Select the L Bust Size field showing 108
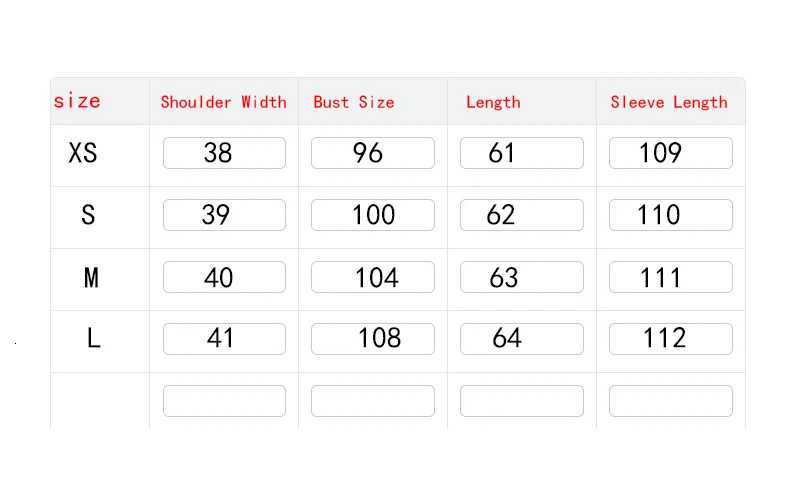This screenshot has width=800, height=497. click(x=372, y=339)
